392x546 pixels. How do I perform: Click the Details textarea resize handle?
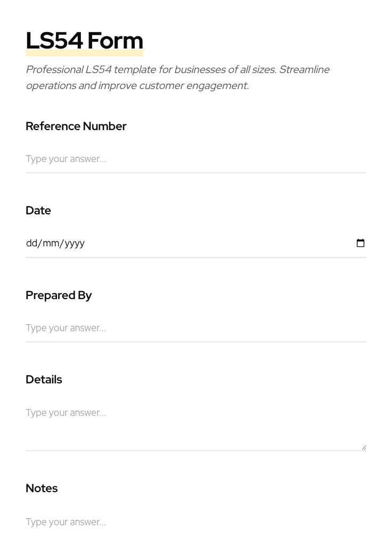pyautogui.click(x=364, y=447)
